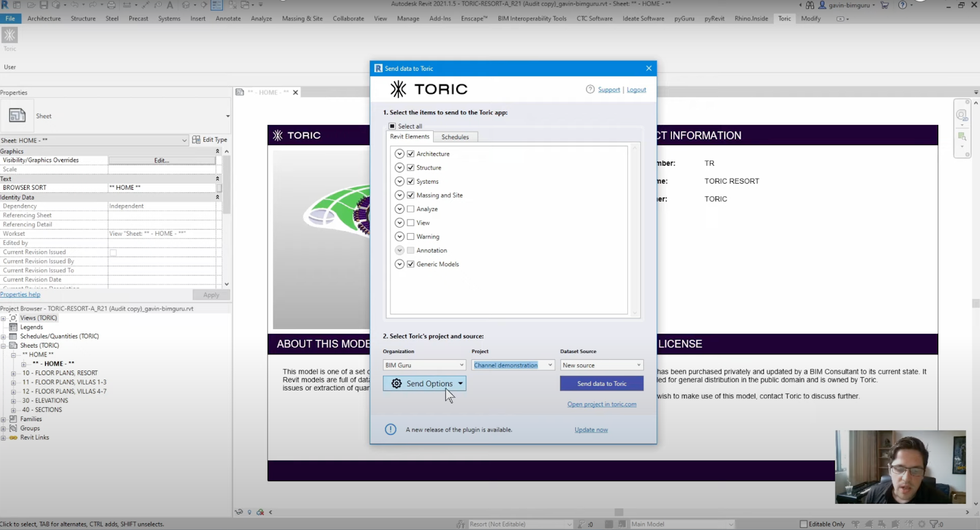The height and width of the screenshot is (530, 980).
Task: Uncheck the Generic Models checkbox
Action: 410,264
